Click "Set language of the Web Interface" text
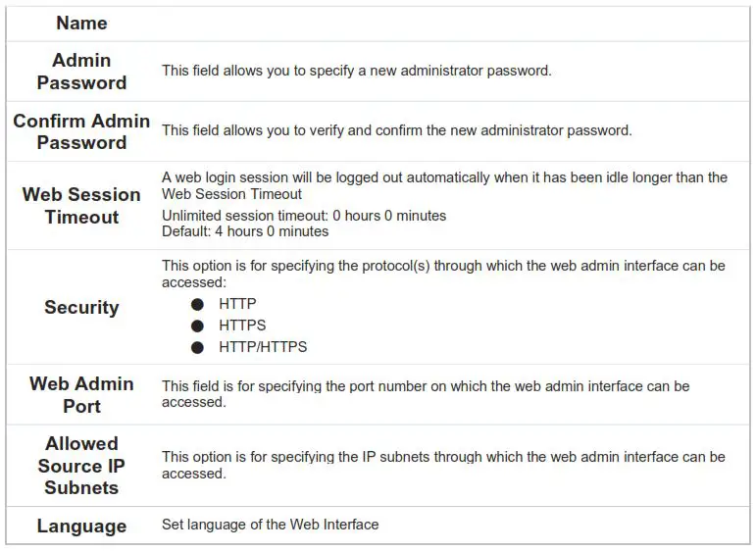This screenshot has width=756, height=552. click(270, 525)
